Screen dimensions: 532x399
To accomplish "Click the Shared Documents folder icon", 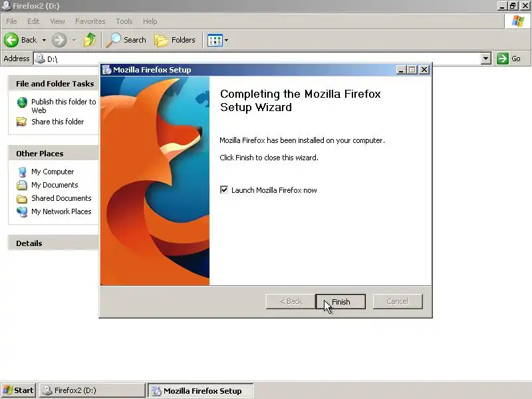I will tap(22, 198).
